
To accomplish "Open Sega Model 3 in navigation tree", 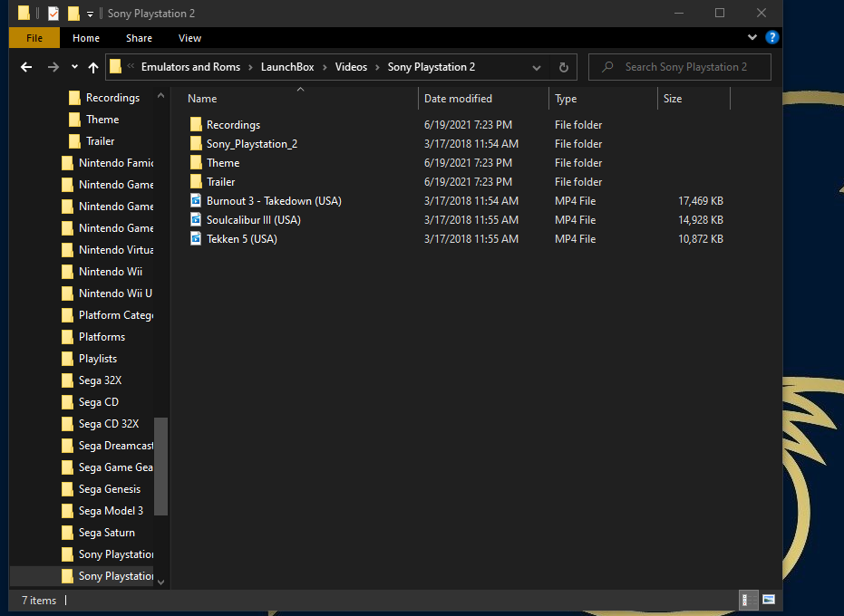I will [x=111, y=511].
